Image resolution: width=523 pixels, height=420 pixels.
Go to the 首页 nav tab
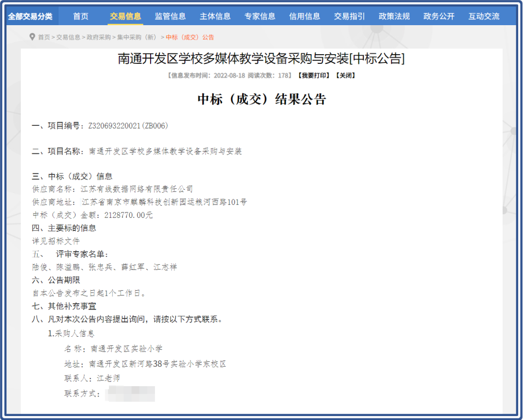click(x=81, y=16)
